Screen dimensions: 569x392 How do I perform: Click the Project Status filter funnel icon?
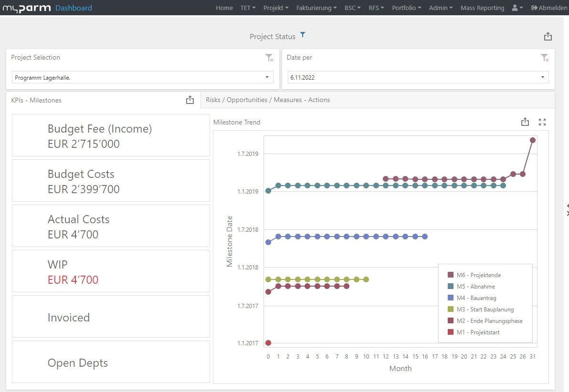pos(303,35)
